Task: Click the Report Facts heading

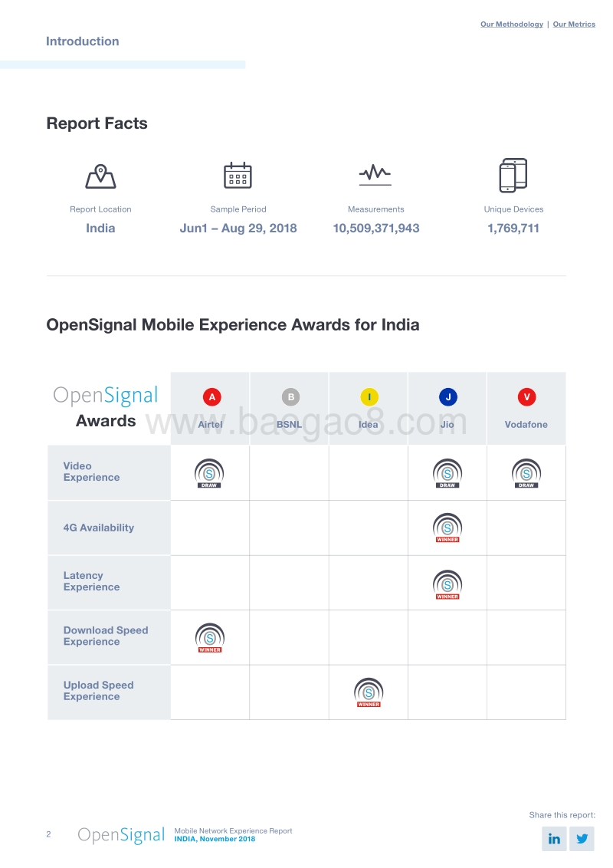Action: coord(97,123)
